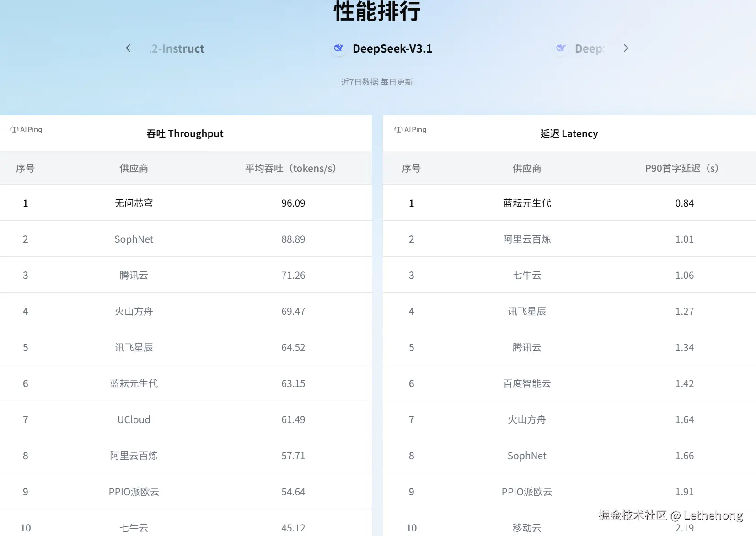Select 阿里云百炼 in the Latency table
This screenshot has width=756, height=536.
pos(527,239)
